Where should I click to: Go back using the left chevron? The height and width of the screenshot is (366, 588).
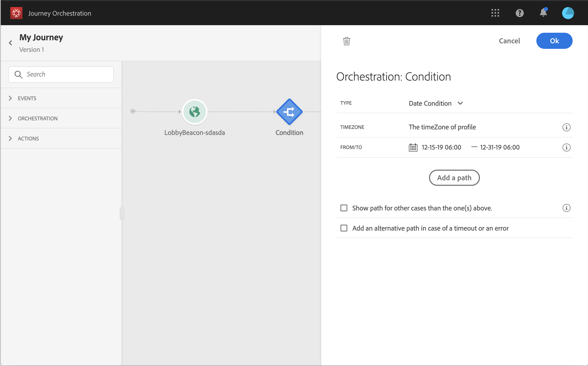tap(11, 43)
